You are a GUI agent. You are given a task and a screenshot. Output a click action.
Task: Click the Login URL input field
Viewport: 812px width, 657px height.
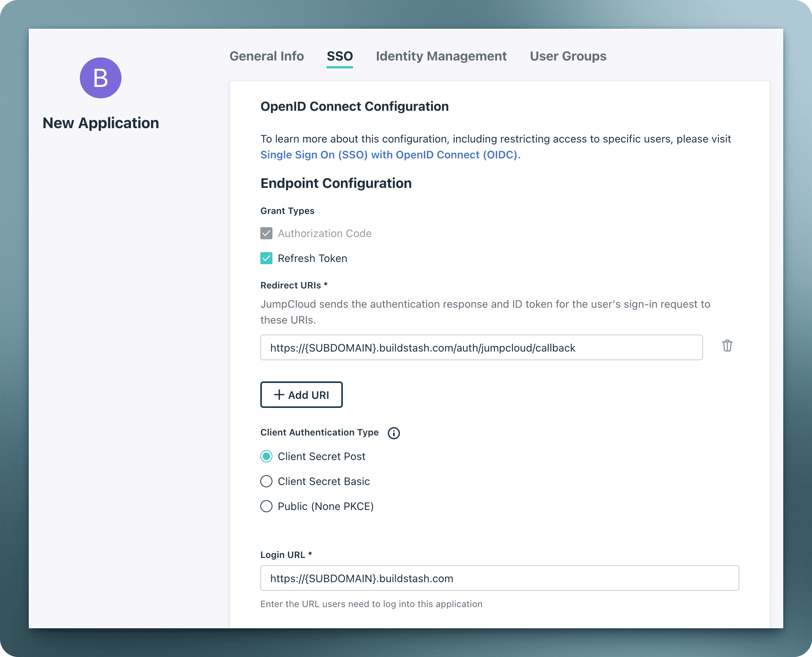point(499,578)
